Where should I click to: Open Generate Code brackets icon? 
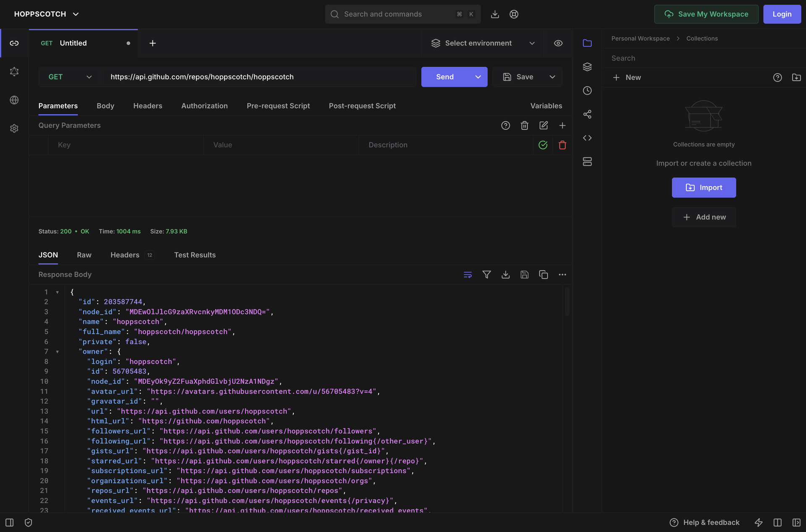587,138
